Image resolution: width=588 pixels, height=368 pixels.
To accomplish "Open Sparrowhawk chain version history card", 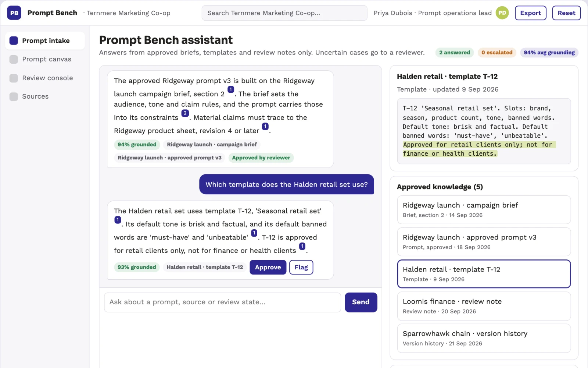I will [484, 338].
